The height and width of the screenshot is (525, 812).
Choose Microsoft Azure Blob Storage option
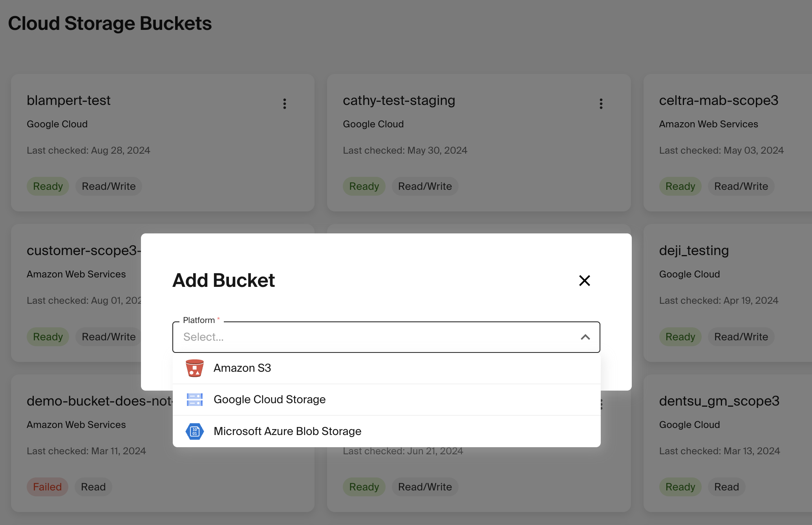point(287,431)
